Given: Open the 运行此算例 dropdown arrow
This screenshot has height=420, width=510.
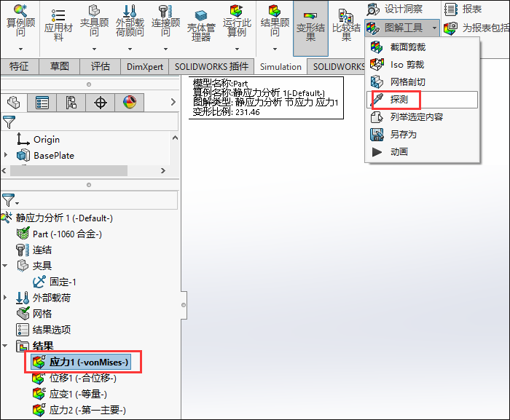Looking at the screenshot, I should coord(237,49).
